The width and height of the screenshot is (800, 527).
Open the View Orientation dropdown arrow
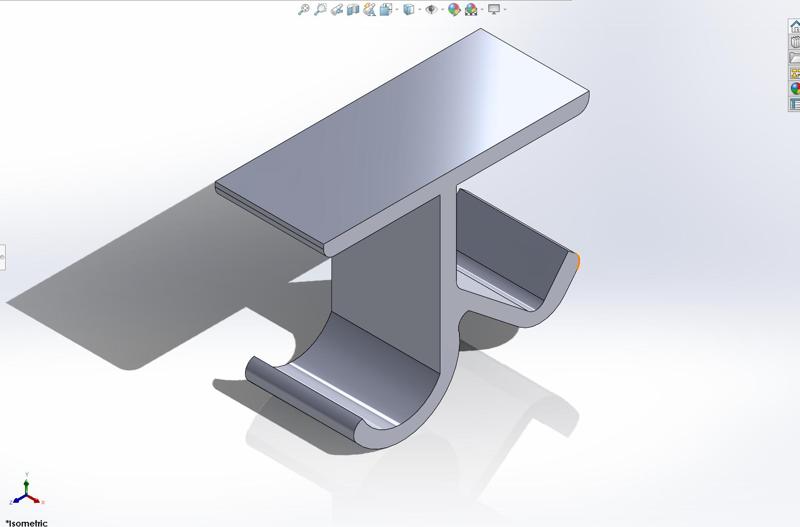(x=397, y=9)
